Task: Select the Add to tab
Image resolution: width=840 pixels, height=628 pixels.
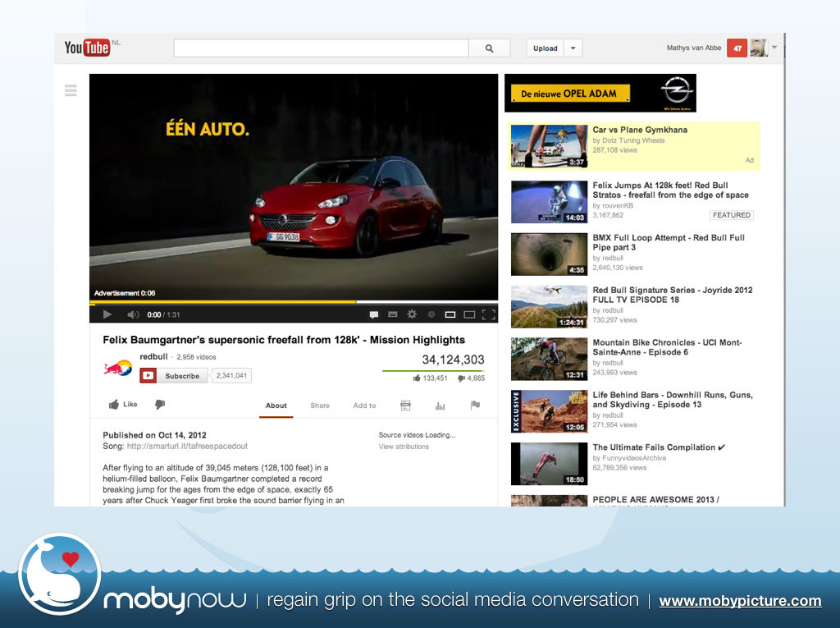Action: tap(364, 406)
